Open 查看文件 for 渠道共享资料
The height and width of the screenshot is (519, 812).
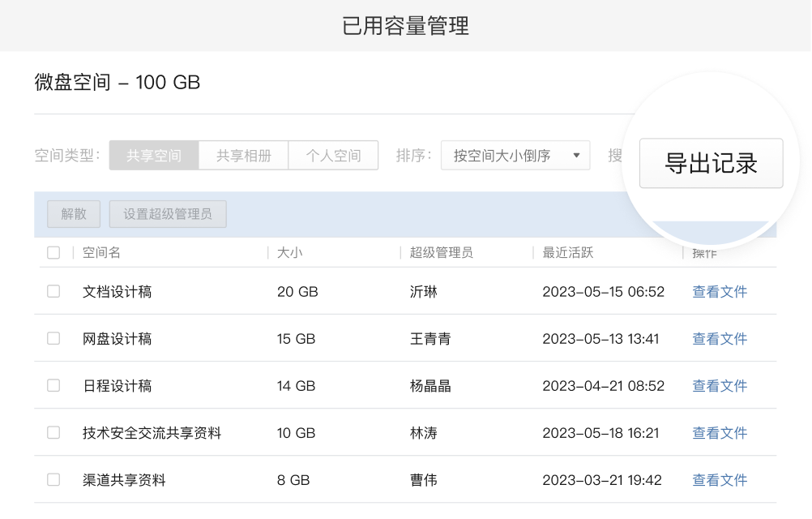(x=720, y=481)
